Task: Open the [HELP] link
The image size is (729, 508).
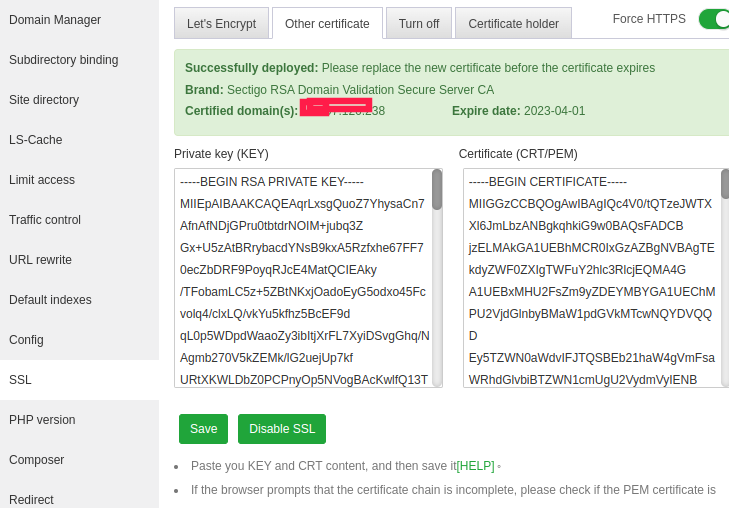Action: pyautogui.click(x=475, y=466)
